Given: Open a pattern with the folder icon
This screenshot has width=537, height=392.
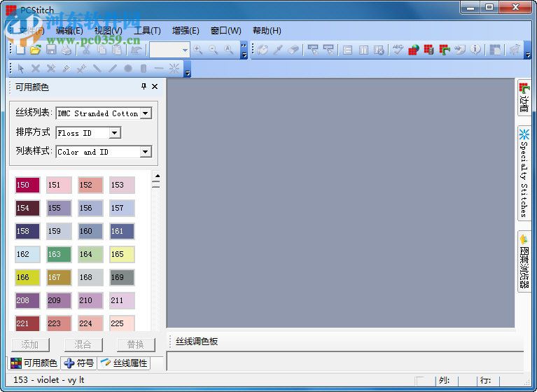Looking at the screenshot, I should [x=35, y=50].
